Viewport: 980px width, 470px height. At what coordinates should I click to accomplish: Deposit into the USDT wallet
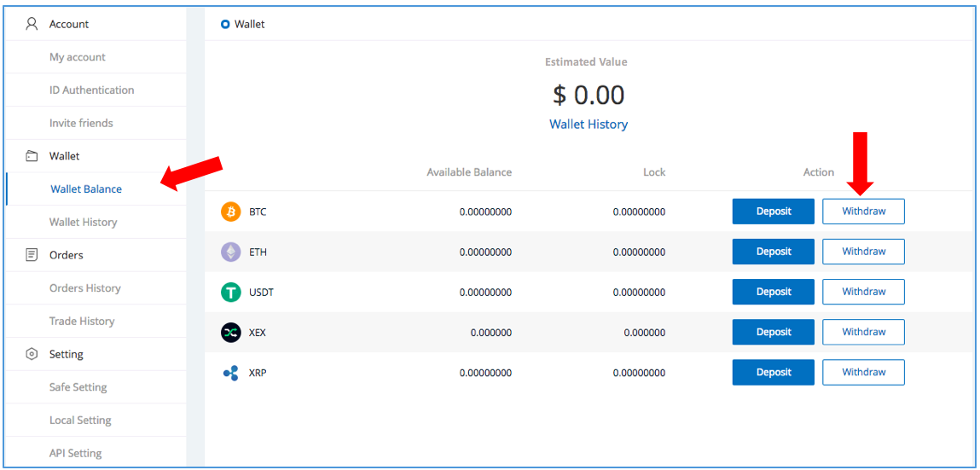click(x=773, y=292)
